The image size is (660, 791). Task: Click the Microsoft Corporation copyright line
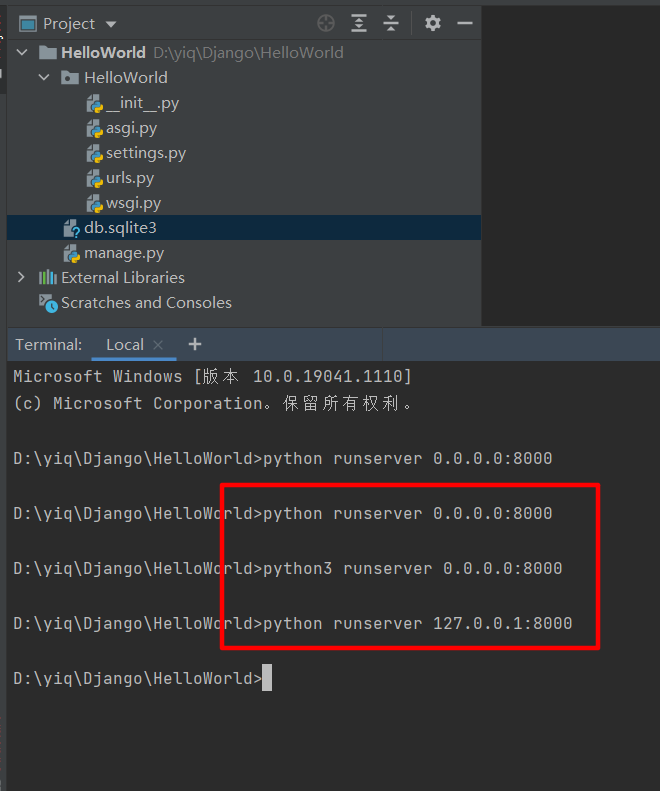click(212, 404)
